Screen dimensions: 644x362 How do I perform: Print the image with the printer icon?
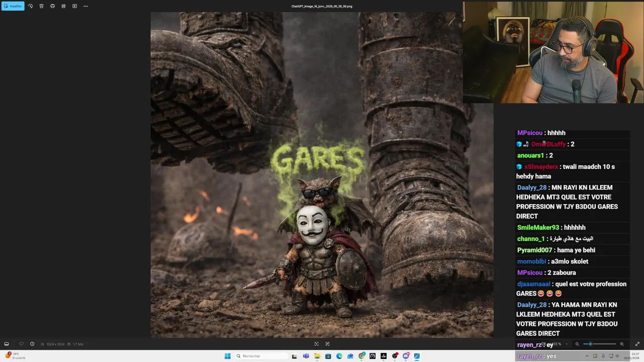[x=52, y=6]
